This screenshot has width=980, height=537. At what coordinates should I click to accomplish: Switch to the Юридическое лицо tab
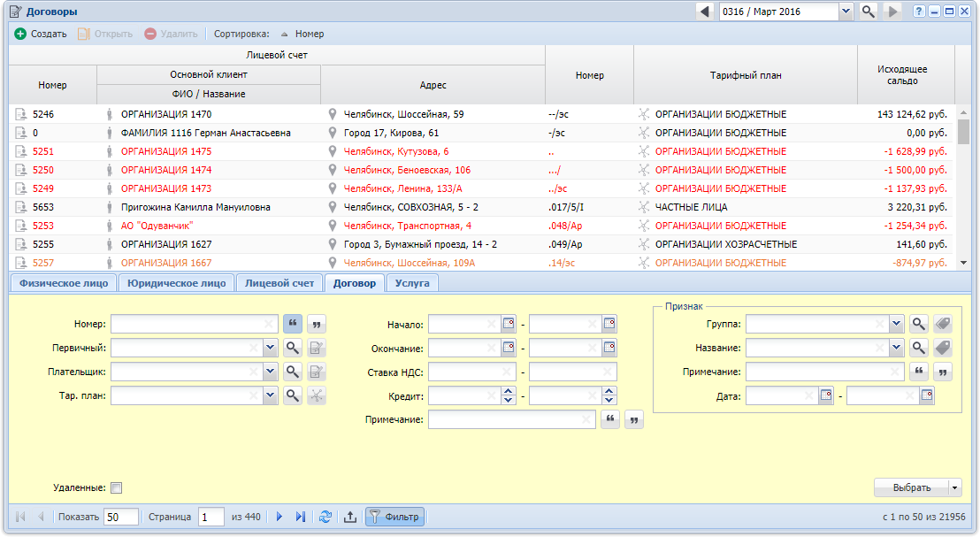click(x=177, y=283)
